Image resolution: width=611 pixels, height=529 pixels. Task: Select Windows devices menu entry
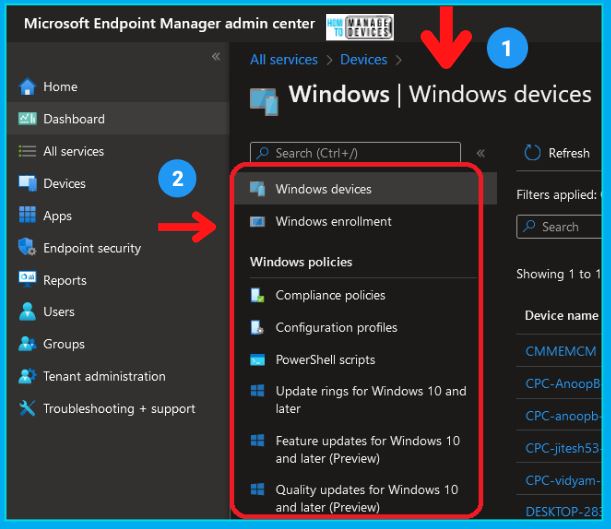tap(366, 189)
